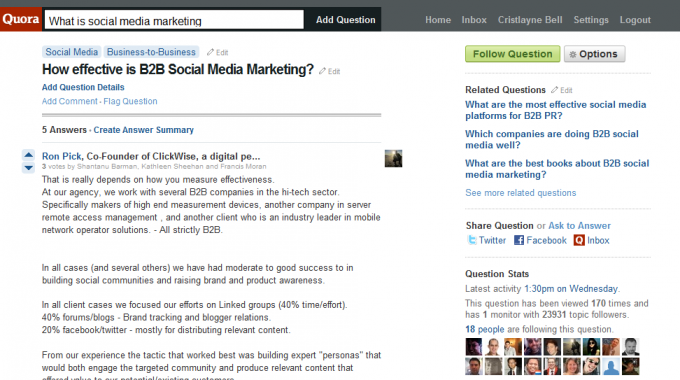Open the Options dropdown
Screen dimensions: 680x380
pos(595,54)
